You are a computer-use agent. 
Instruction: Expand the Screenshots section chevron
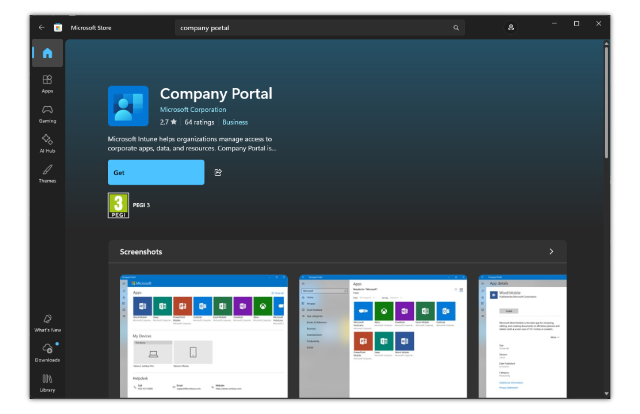(x=551, y=252)
